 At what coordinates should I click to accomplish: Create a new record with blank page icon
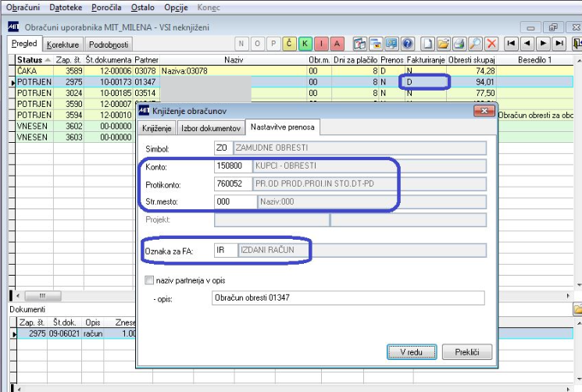[427, 44]
